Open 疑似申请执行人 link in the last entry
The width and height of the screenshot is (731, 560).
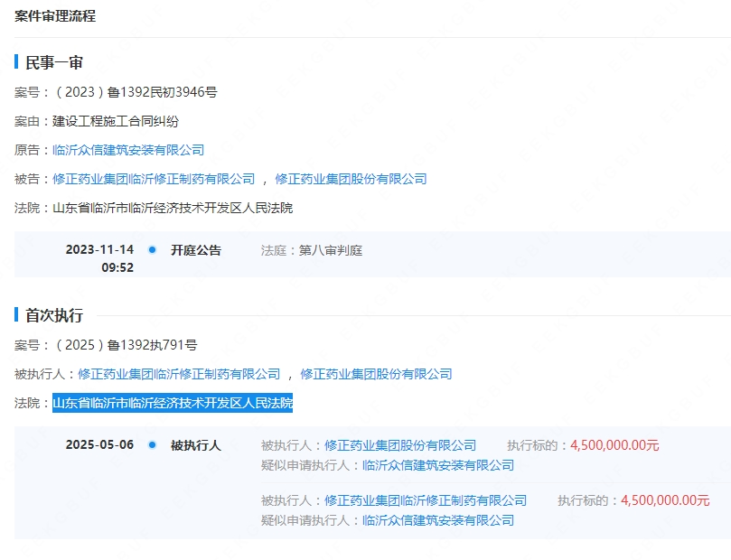(x=437, y=520)
